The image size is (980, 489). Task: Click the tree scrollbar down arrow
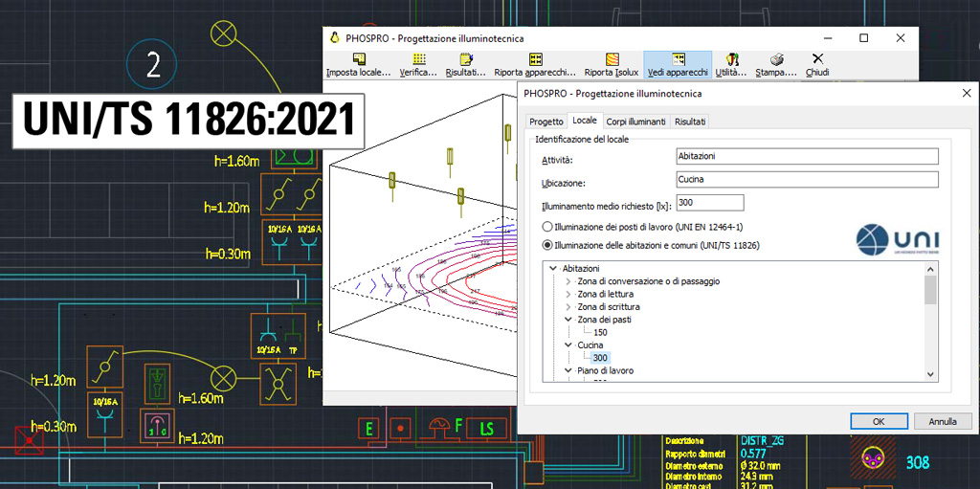(x=930, y=374)
